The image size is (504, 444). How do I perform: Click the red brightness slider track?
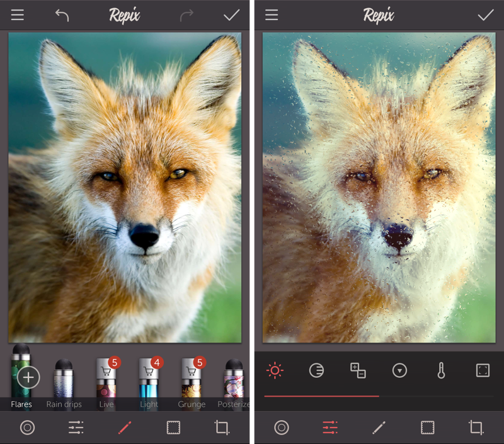tap(321, 396)
